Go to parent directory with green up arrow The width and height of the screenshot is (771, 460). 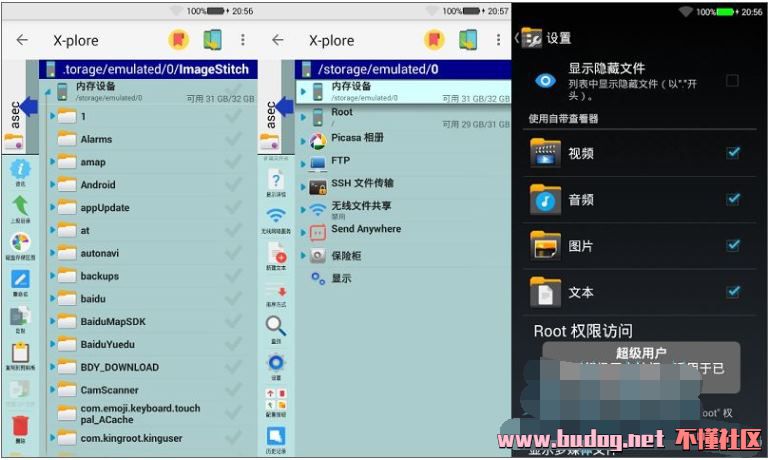pyautogui.click(x=20, y=208)
